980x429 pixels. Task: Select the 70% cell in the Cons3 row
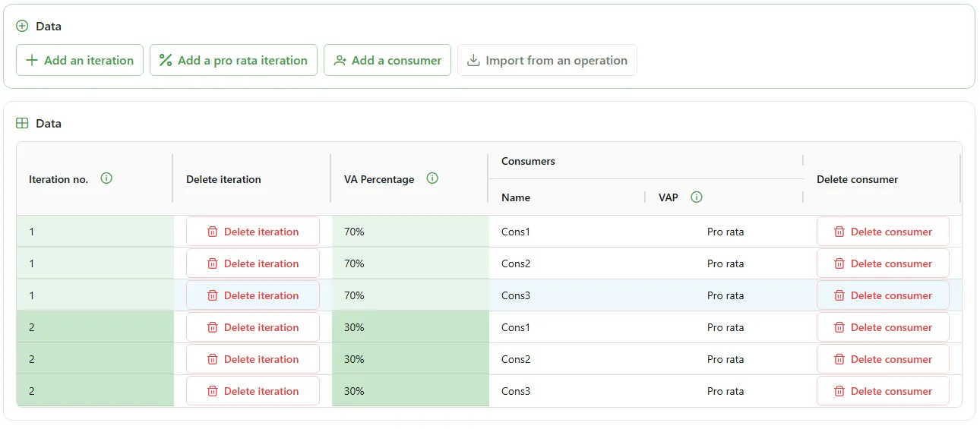pos(410,295)
